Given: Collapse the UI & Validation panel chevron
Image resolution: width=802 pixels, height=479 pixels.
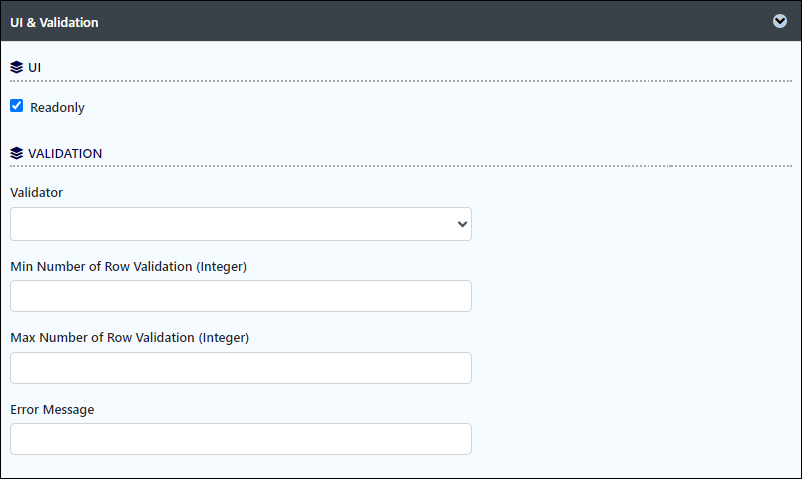Looking at the screenshot, I should (x=779, y=21).
